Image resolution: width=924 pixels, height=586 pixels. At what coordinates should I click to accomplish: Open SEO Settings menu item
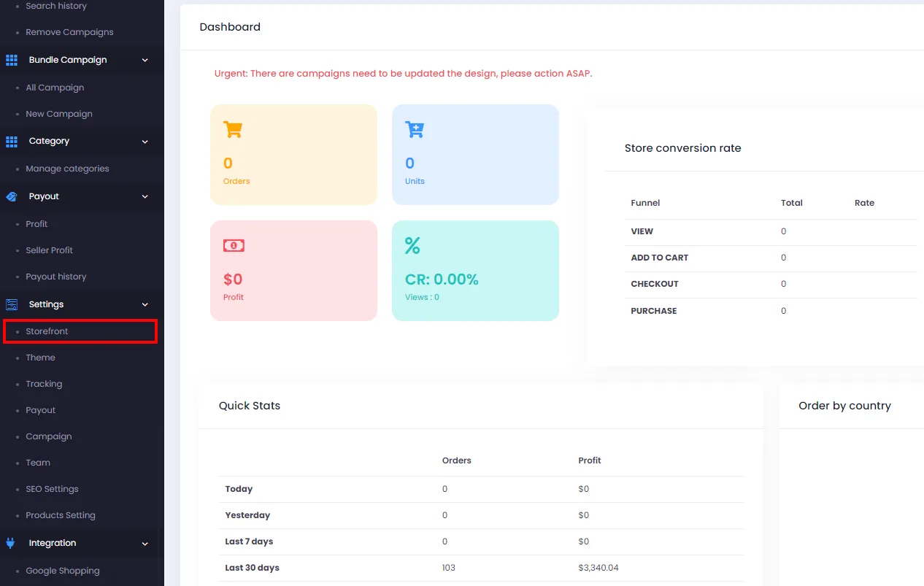coord(52,489)
